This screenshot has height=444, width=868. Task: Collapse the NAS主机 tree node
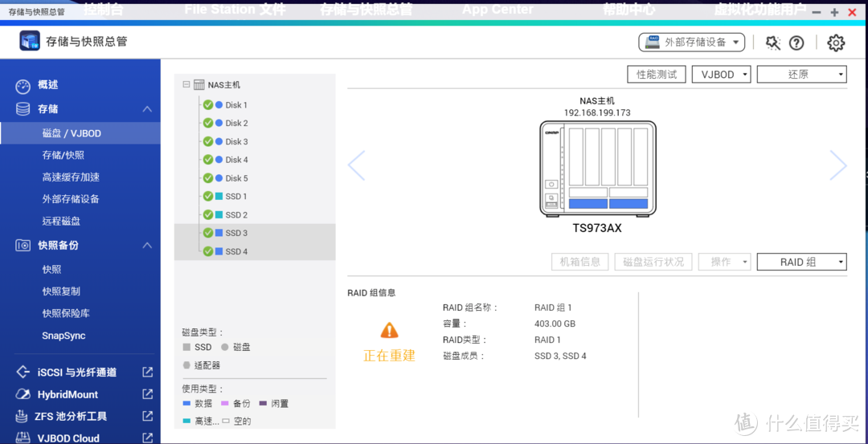pyautogui.click(x=186, y=84)
